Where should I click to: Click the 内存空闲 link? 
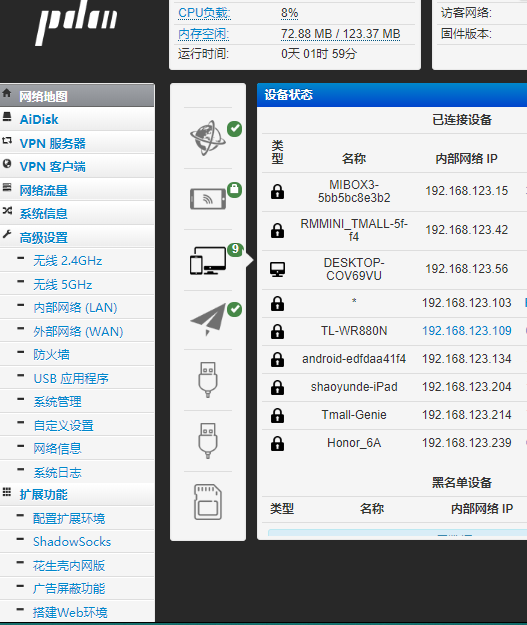point(203,34)
